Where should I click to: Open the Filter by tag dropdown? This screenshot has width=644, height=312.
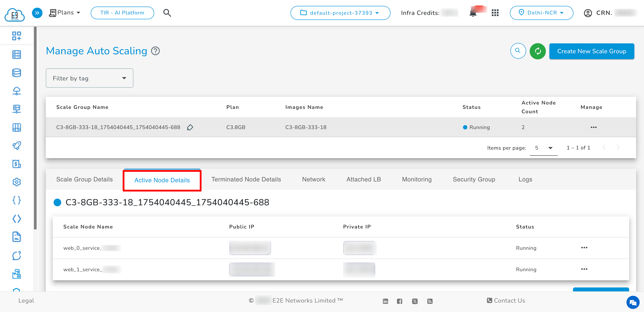89,78
